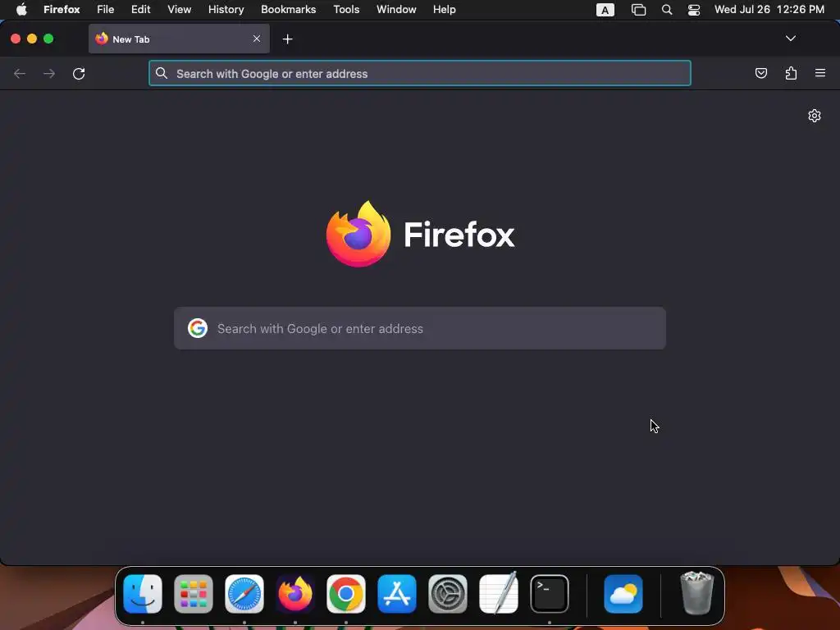Open Stage Manager windows icon in menu bar
The width and height of the screenshot is (840, 630).
pyautogui.click(x=638, y=10)
